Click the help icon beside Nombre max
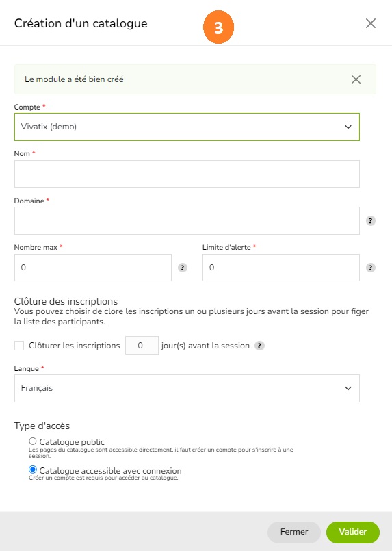Image resolution: width=392 pixels, height=551 pixels. [182, 268]
